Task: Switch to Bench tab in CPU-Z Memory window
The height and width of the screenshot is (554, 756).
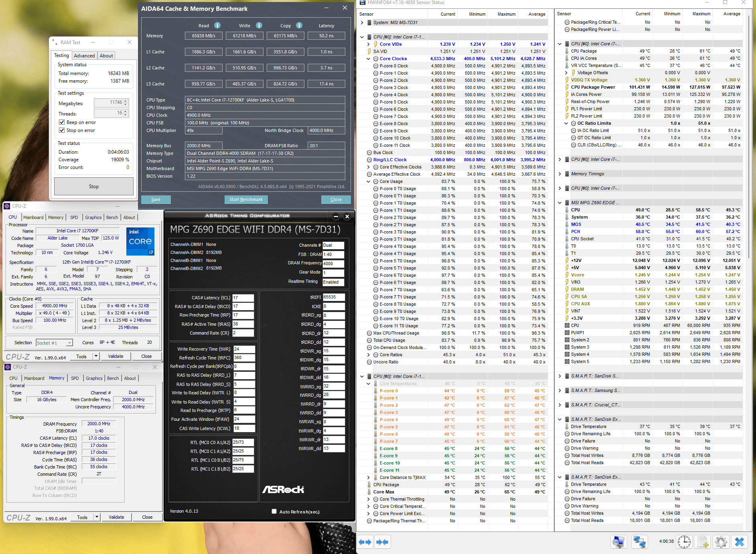Action: pos(113,378)
